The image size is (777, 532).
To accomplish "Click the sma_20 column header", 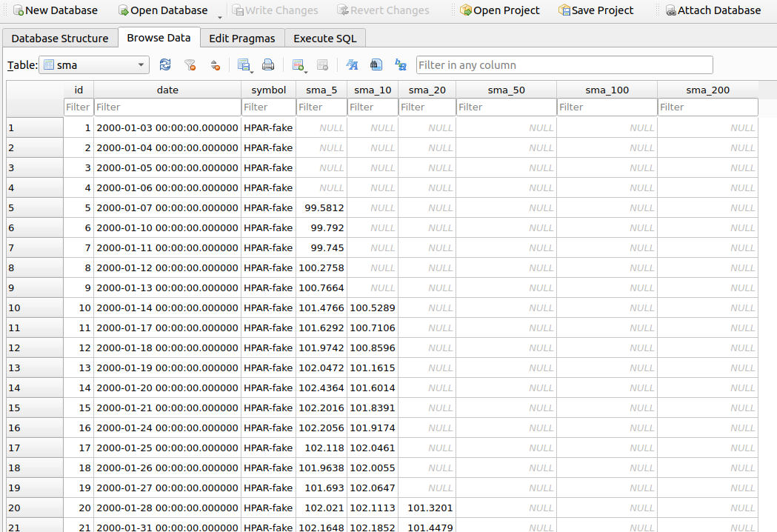I will click(427, 90).
